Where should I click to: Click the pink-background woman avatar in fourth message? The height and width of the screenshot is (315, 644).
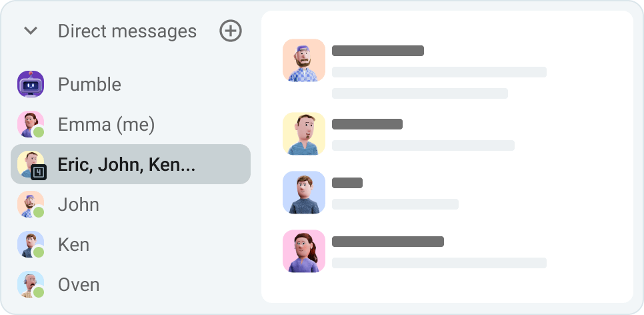304,251
